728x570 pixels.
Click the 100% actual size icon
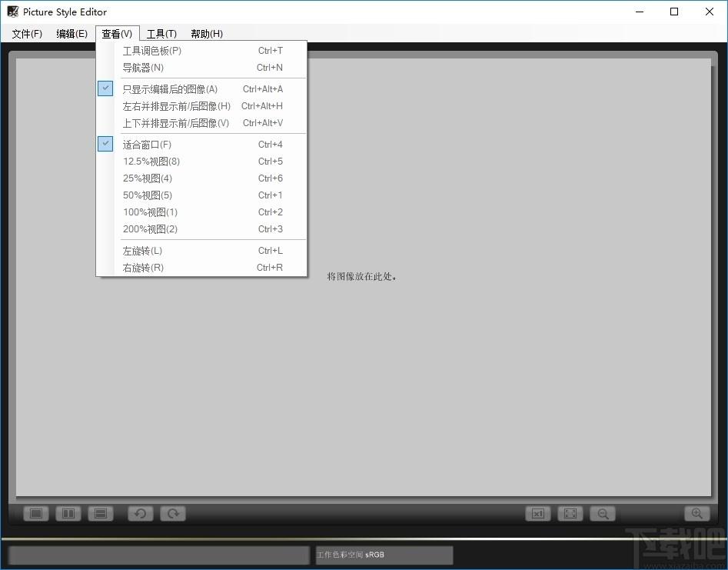click(538, 513)
